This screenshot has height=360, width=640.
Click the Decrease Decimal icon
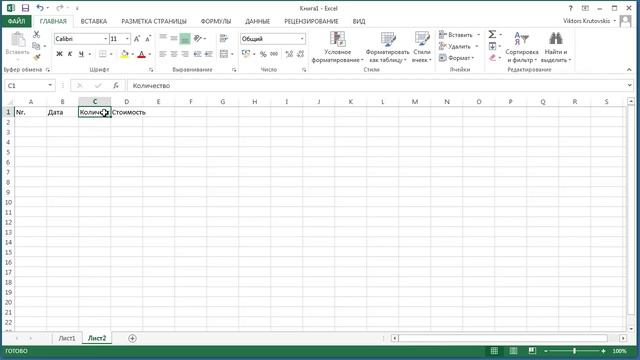tap(300, 54)
